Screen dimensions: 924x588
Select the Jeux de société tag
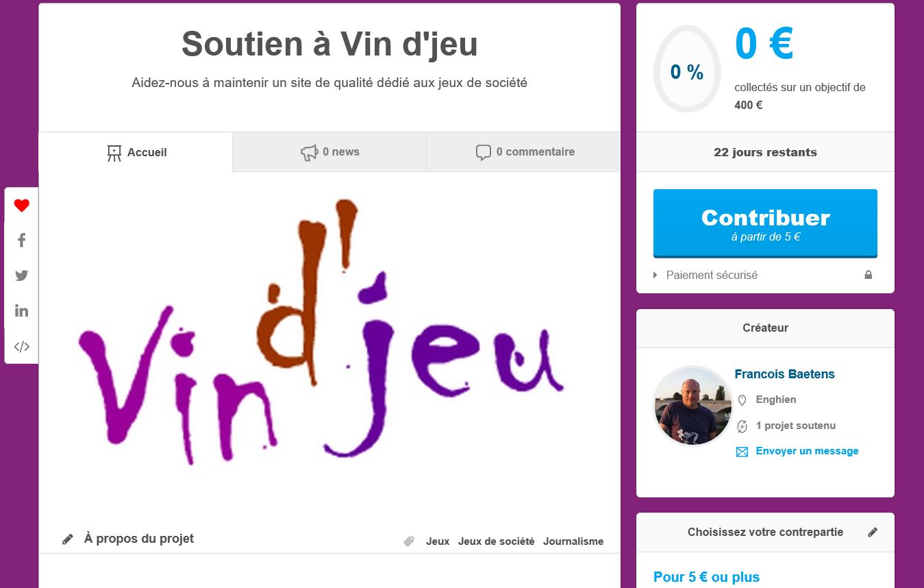pos(496,541)
